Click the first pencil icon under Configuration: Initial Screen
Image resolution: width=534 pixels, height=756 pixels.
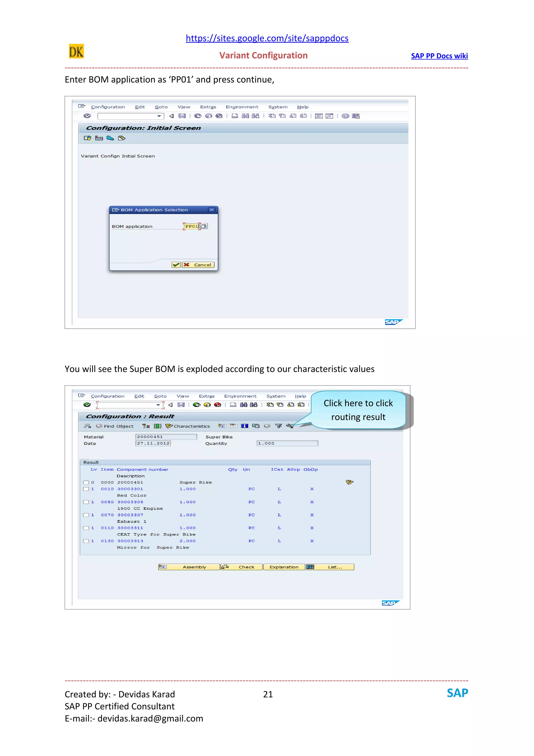click(87, 138)
